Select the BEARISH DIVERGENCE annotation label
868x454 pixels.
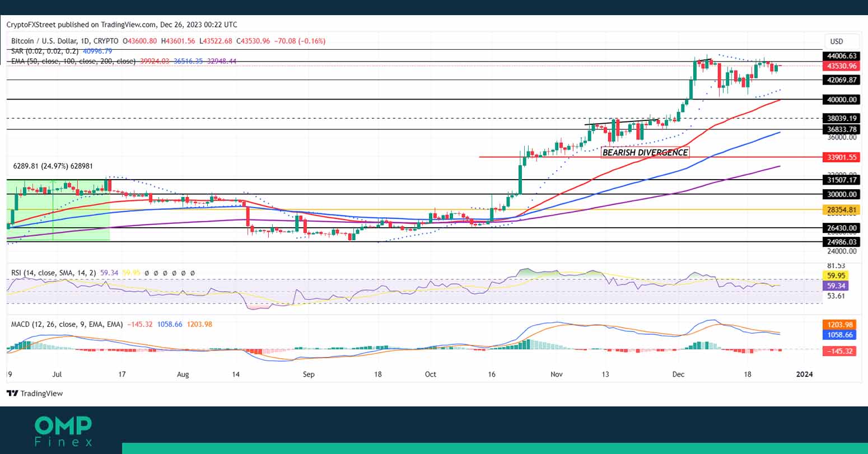[x=645, y=152]
